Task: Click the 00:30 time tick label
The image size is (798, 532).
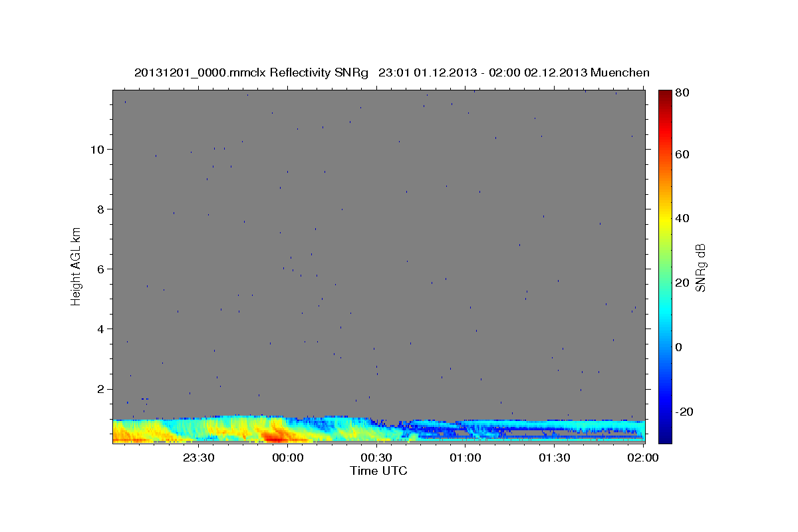Action: [376, 458]
